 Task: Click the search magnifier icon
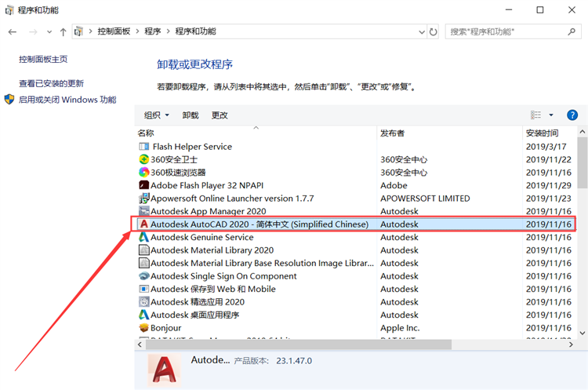point(572,31)
